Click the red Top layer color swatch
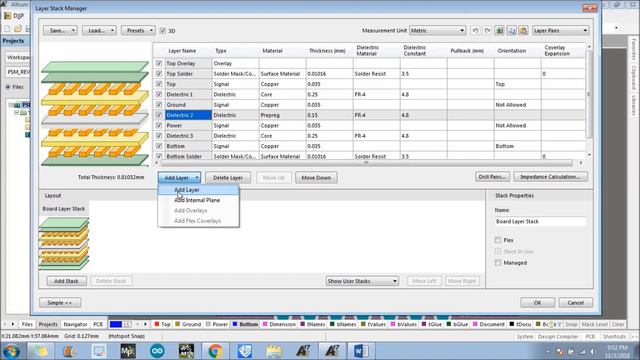This screenshot has height=360, width=640. [x=156, y=324]
